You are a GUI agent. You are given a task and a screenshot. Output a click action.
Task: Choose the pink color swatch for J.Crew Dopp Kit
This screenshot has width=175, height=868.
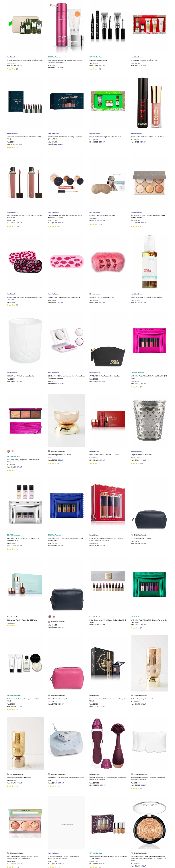coord(54,617)
